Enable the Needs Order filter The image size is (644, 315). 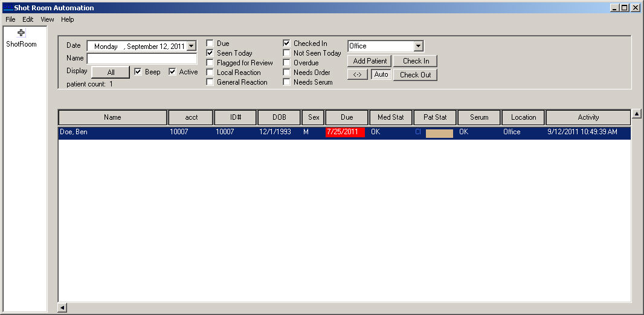[287, 73]
